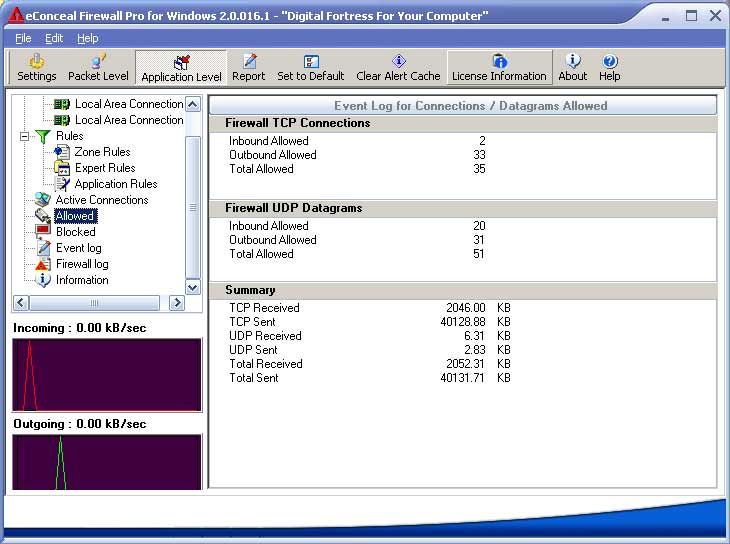Open Expert Rules in the tree
730x544 pixels.
click(105, 168)
